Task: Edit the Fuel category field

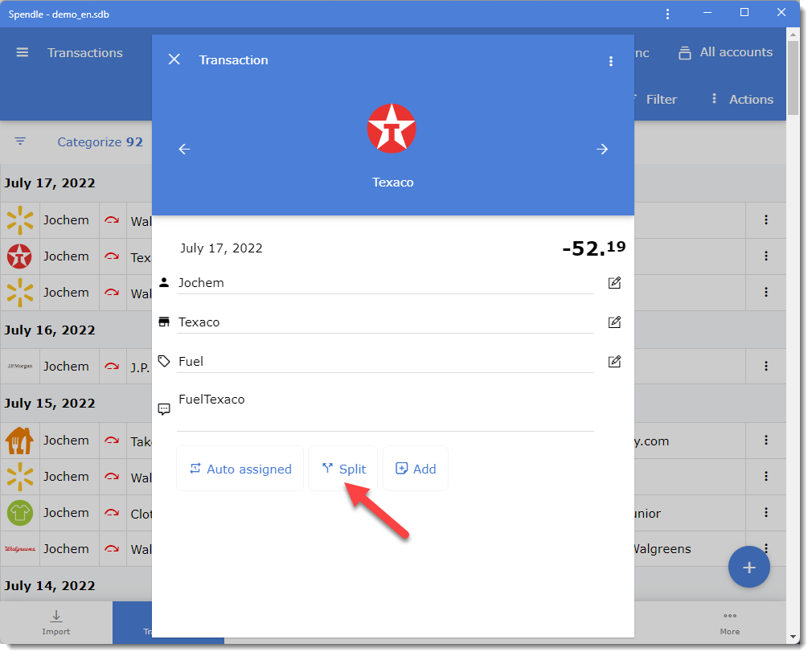Action: coord(614,362)
